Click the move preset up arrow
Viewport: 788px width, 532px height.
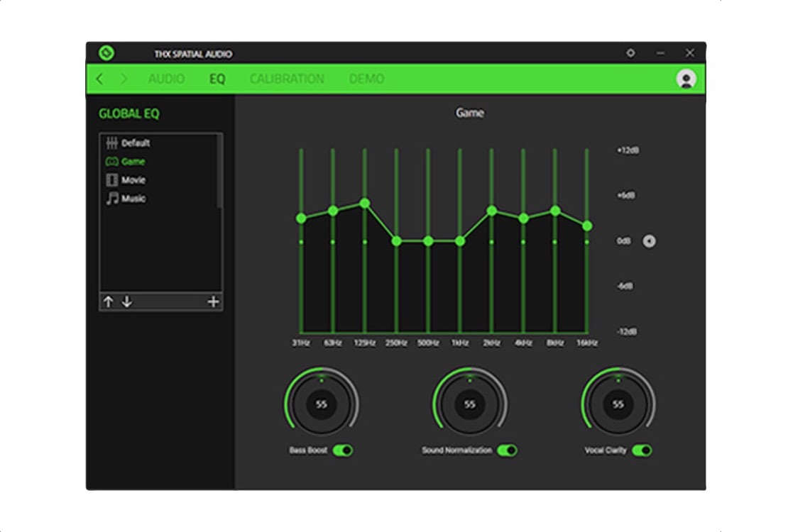(108, 301)
